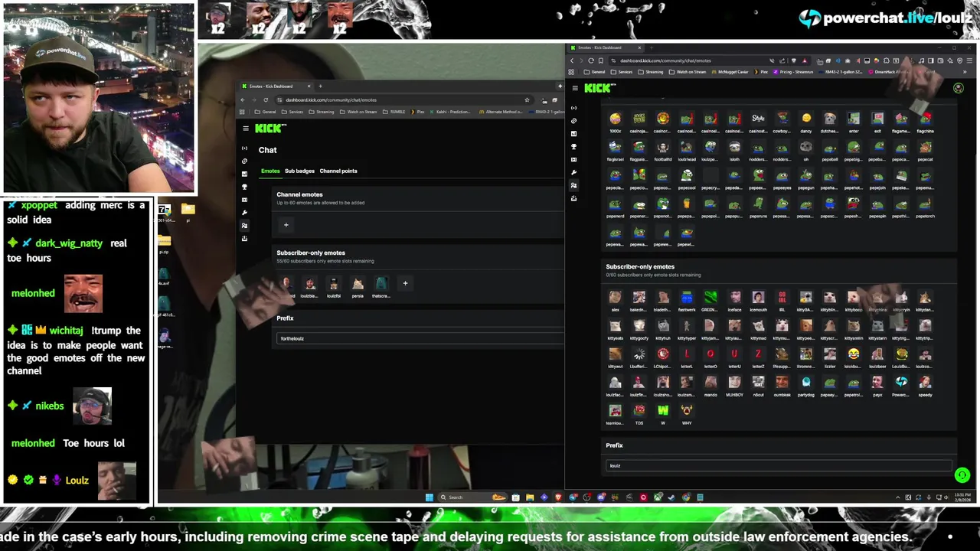The width and height of the screenshot is (980, 551).
Task: Reload page in left browser window
Action: coord(266,99)
